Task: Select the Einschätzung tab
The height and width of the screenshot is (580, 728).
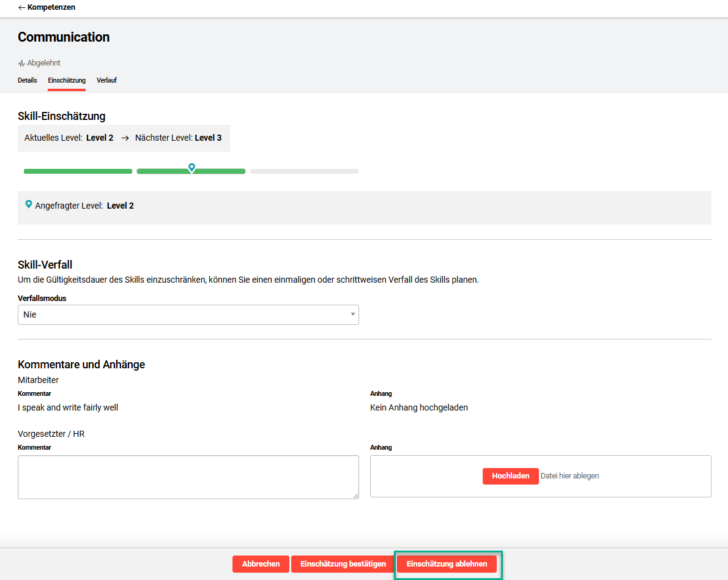Action: pos(67,80)
